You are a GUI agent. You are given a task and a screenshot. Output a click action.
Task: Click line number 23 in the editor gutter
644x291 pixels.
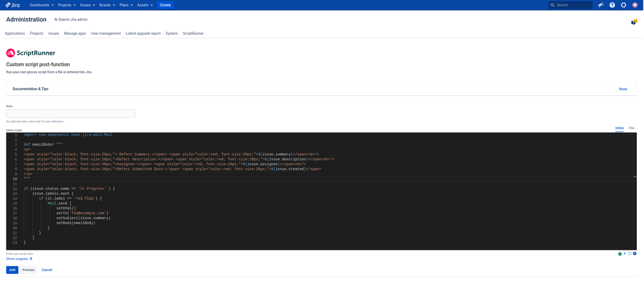pyautogui.click(x=15, y=243)
